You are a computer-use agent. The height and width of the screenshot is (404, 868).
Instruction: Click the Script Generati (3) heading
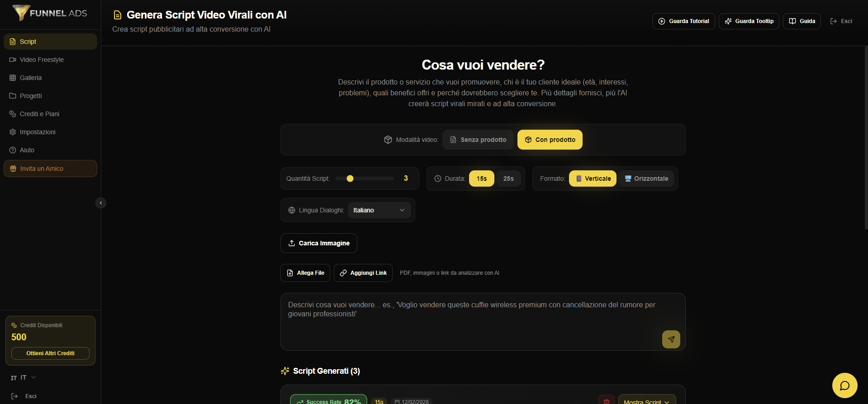tap(327, 371)
